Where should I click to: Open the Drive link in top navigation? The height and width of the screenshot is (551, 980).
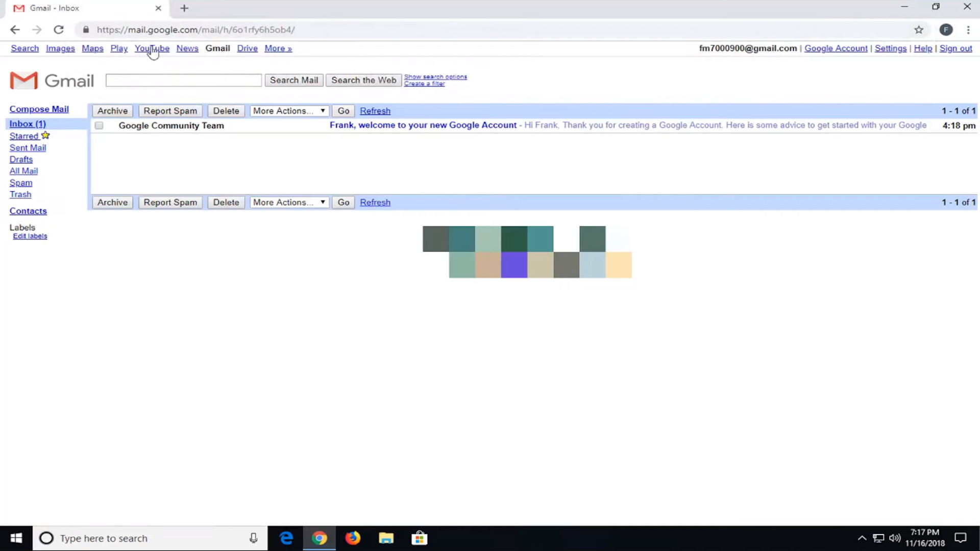247,48
